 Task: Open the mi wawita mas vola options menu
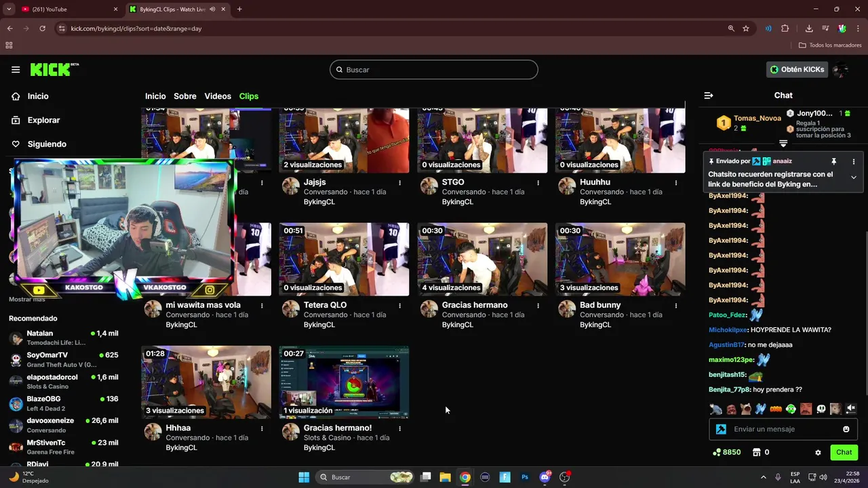coord(262,305)
